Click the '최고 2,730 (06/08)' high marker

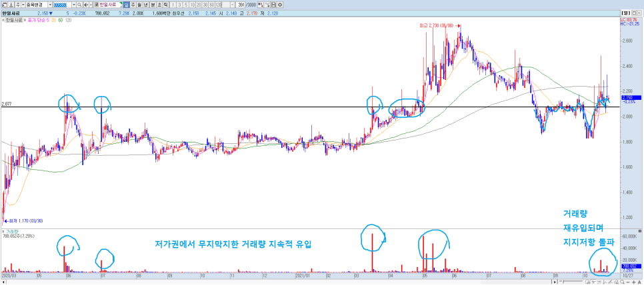coord(439,25)
